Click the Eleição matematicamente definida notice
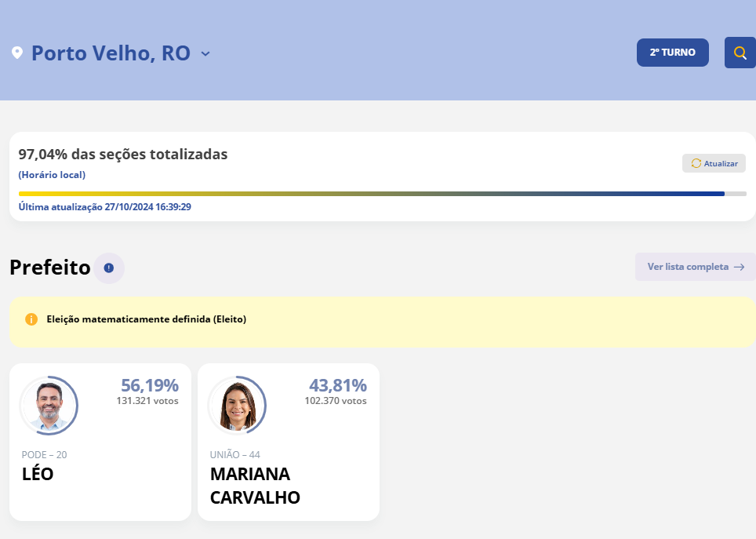 point(147,319)
